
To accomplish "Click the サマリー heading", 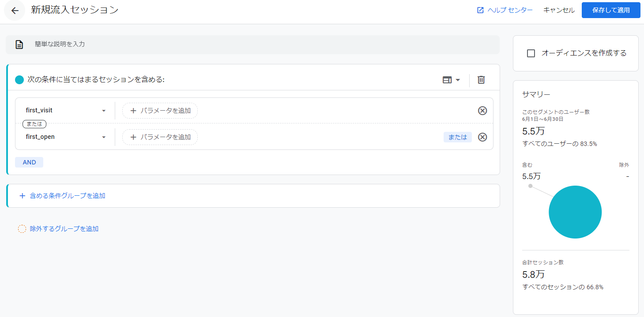I will 536,94.
